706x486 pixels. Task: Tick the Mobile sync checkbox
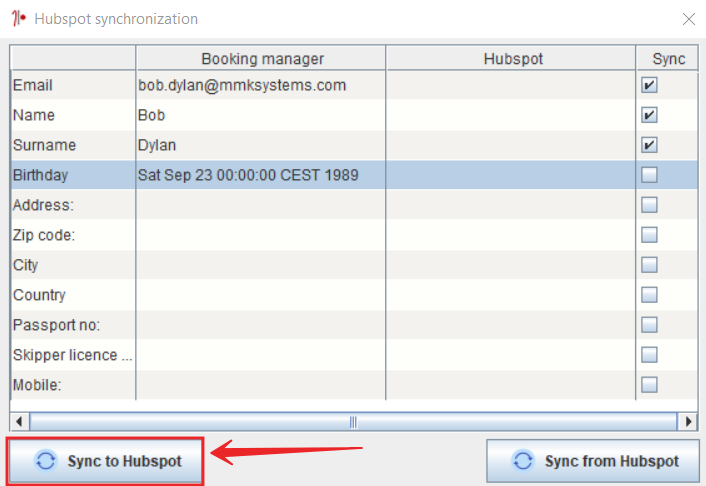click(x=649, y=385)
